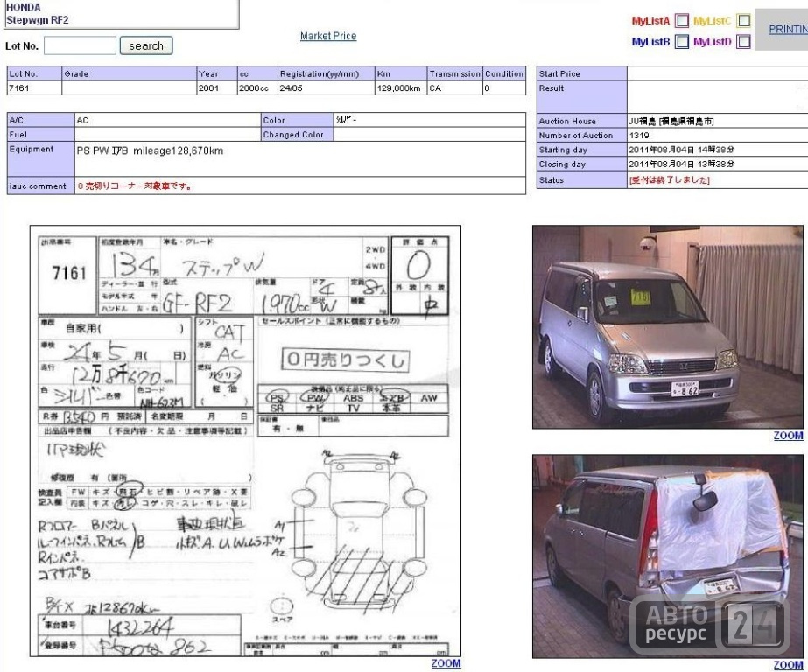808x672 pixels.
Task: Open the damaged rear car photo
Action: click(x=668, y=556)
